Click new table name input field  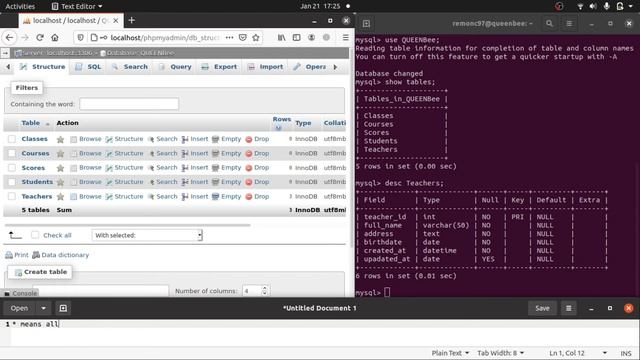tap(100, 291)
